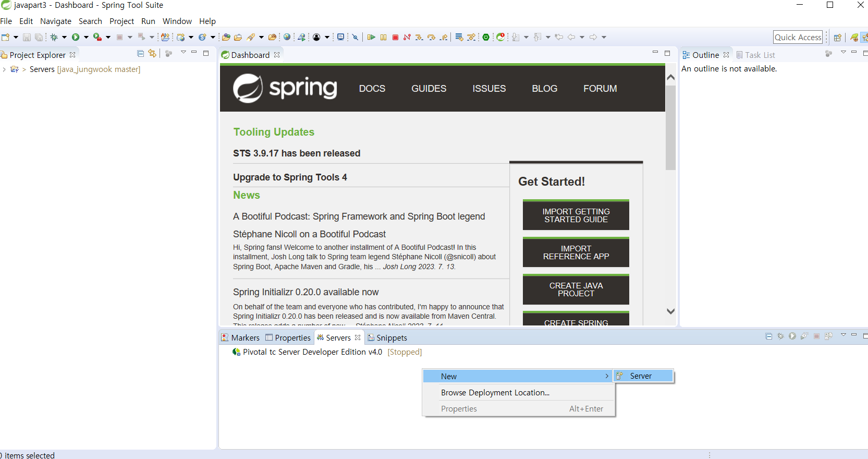Viewport: 868px width, 459px height.
Task: Click IMPORT REFERENCE APP button
Action: tap(576, 252)
